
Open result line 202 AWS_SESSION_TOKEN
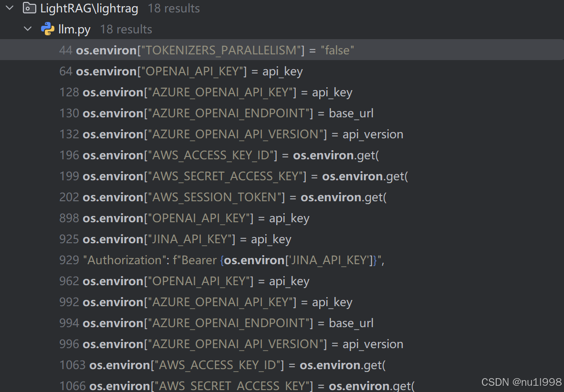[x=282, y=197]
